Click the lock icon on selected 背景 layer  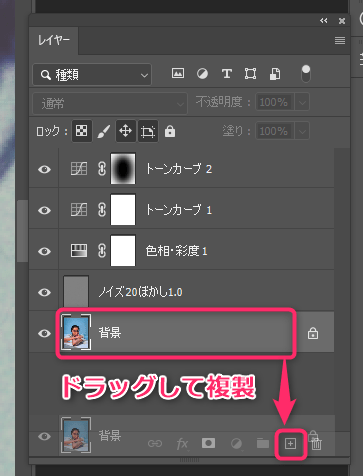click(313, 333)
